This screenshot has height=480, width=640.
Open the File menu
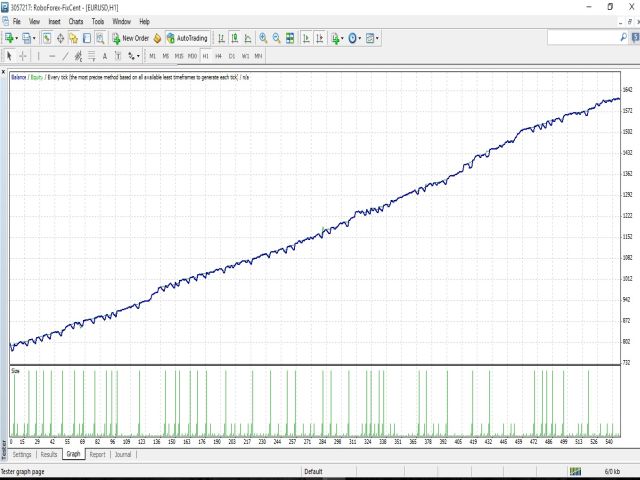(x=17, y=22)
